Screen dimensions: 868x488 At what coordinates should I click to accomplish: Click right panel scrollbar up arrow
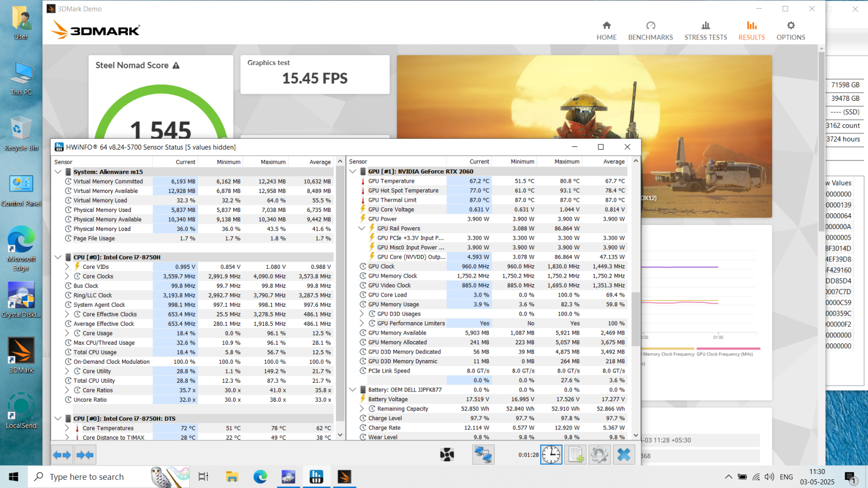[x=636, y=161]
